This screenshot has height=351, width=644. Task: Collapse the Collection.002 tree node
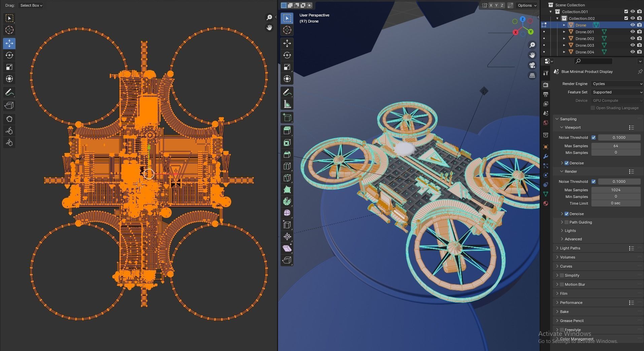pos(557,18)
